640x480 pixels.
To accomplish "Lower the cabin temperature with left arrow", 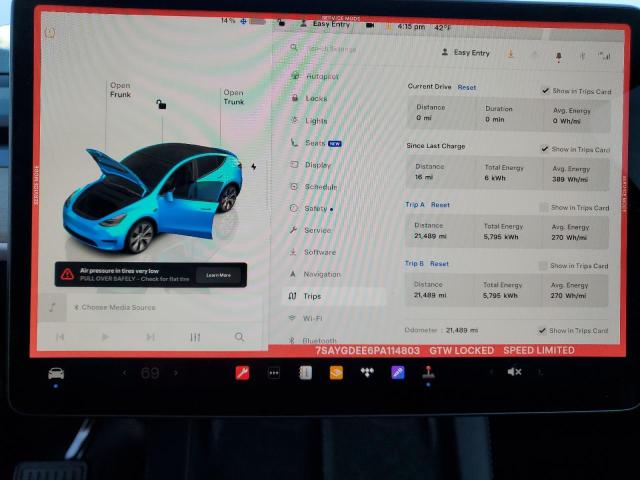I will click(124, 373).
